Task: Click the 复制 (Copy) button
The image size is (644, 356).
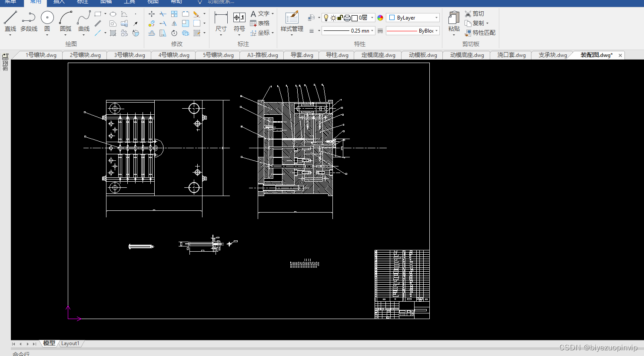Action: click(x=474, y=23)
